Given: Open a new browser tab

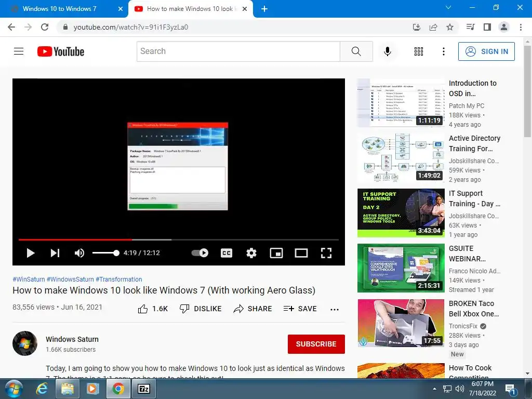Looking at the screenshot, I should pyautogui.click(x=264, y=9).
